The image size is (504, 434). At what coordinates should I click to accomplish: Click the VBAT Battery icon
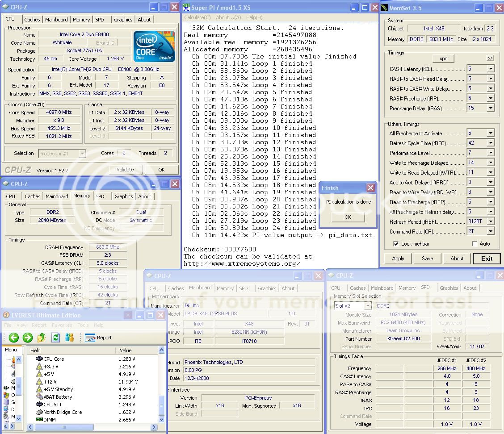39,397
